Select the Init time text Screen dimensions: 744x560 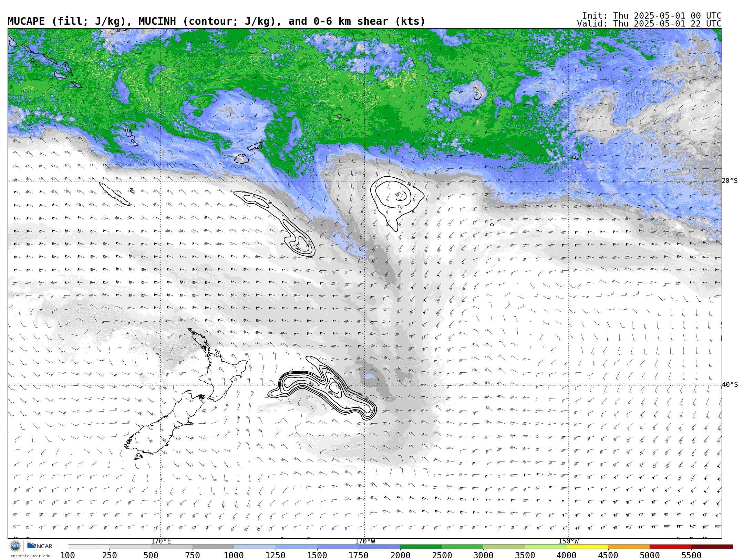tap(652, 16)
